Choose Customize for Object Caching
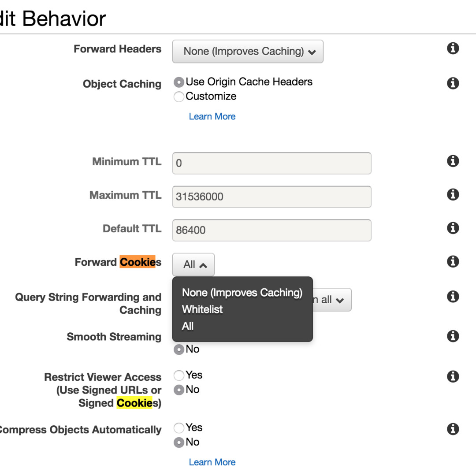This screenshot has width=476, height=476. (x=179, y=97)
